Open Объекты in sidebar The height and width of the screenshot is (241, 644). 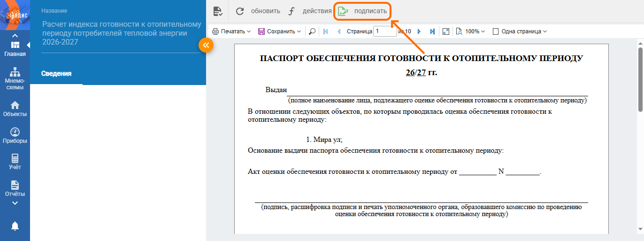pos(15,109)
